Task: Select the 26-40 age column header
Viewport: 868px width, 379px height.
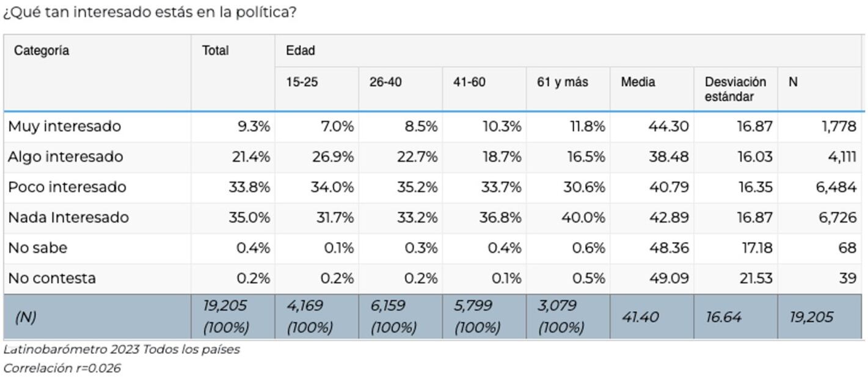Action: [385, 82]
